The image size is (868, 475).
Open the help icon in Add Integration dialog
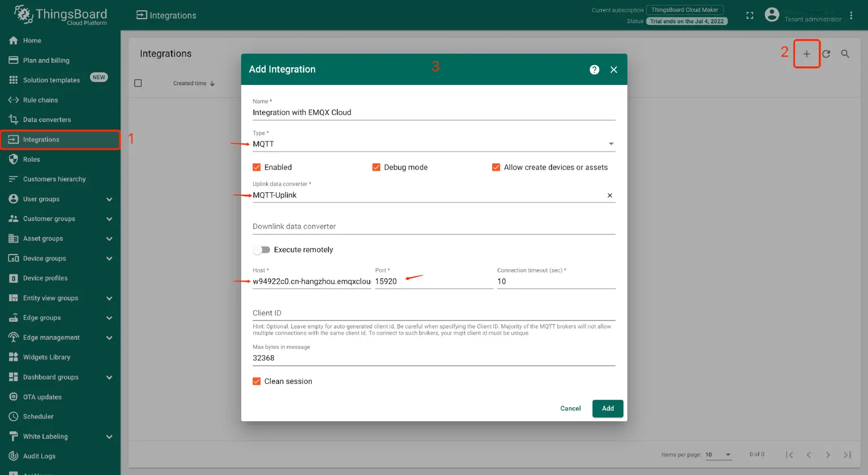pos(594,70)
